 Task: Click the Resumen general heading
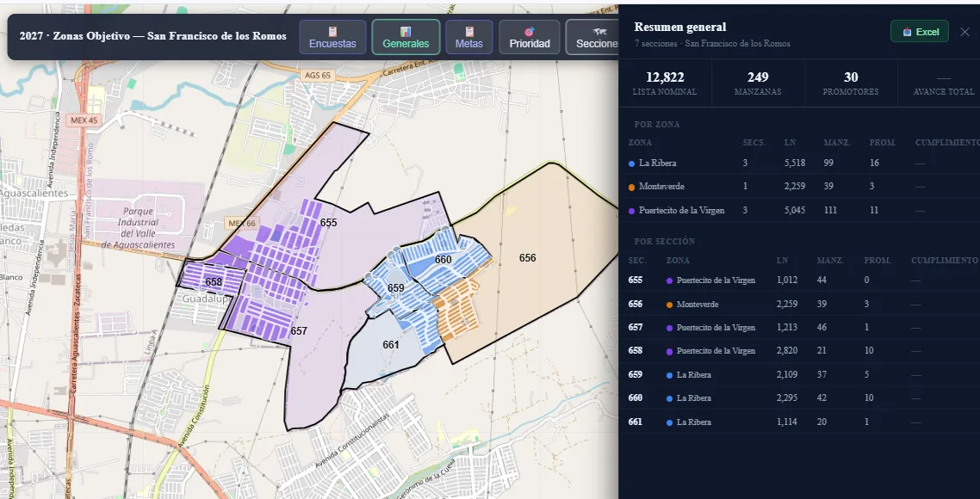[680, 27]
